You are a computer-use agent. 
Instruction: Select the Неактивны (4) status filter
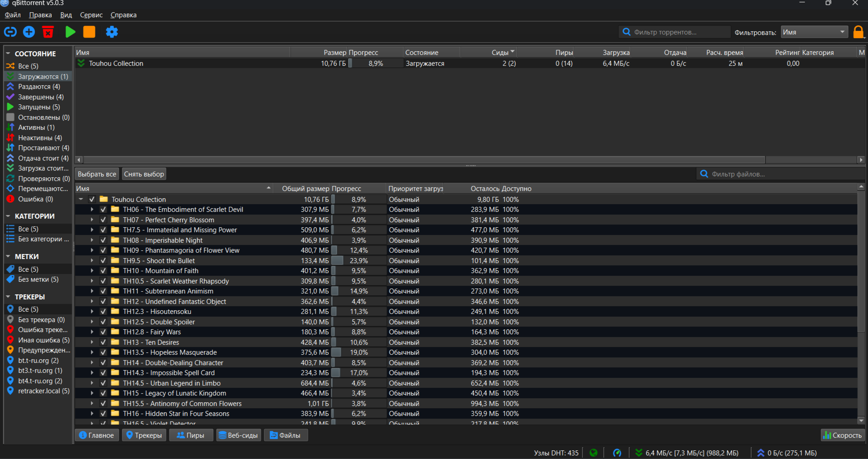[38, 138]
